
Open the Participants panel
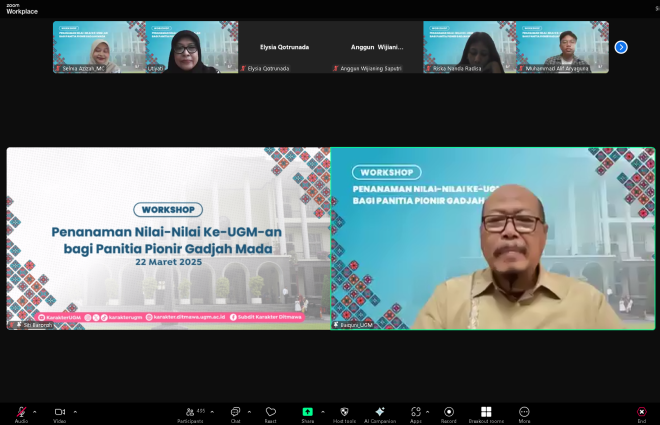coord(189,412)
